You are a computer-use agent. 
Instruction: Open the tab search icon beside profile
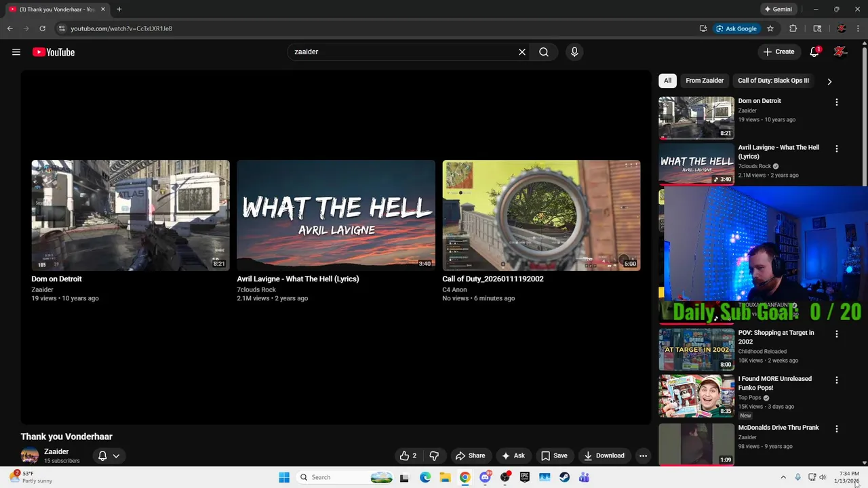pos(817,28)
